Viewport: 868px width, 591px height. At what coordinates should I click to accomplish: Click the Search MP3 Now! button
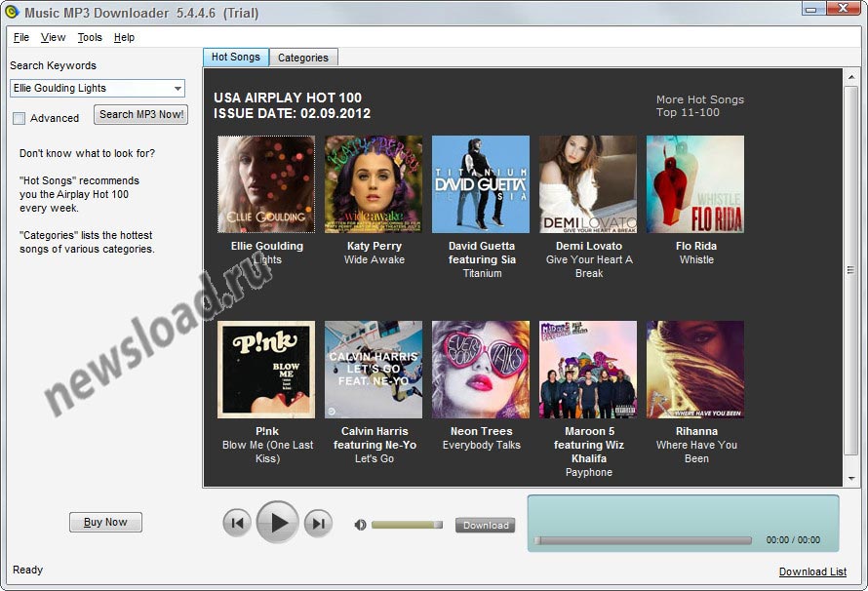point(141,114)
